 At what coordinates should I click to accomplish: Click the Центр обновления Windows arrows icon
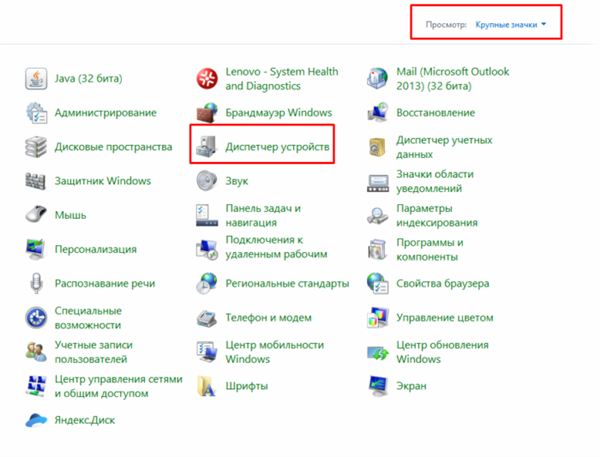(x=378, y=353)
